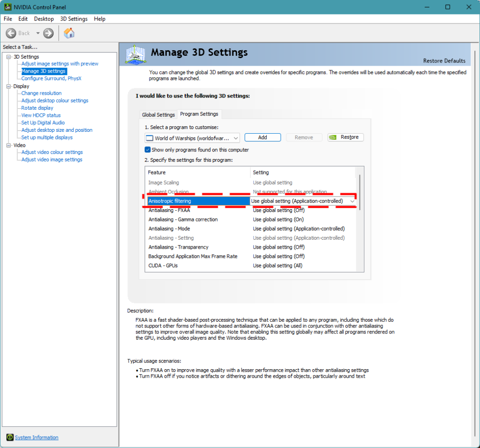480x448 pixels.
Task: Collapse the Display tree node
Action: (x=8, y=86)
